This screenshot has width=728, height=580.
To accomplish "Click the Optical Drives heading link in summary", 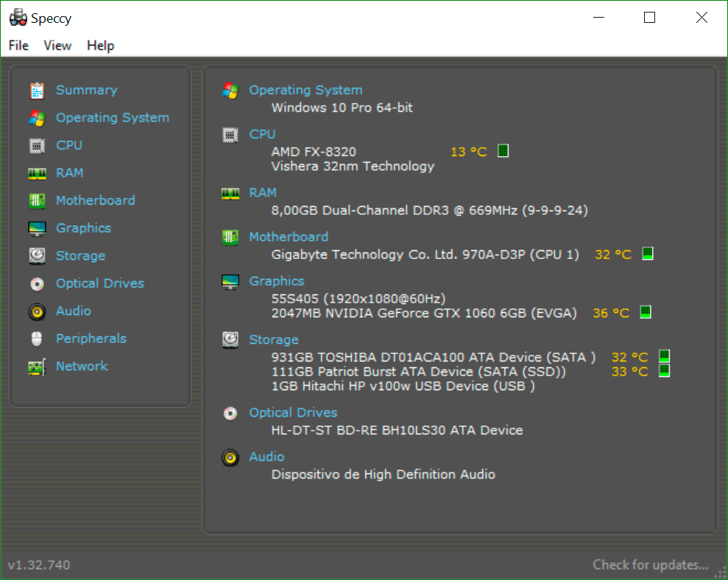I will click(x=294, y=412).
